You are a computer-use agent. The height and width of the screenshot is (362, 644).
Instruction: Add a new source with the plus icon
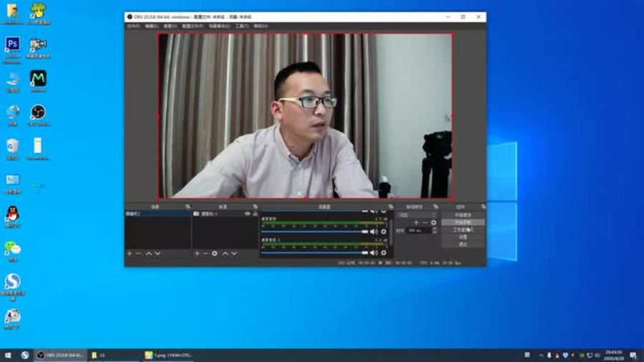click(197, 253)
